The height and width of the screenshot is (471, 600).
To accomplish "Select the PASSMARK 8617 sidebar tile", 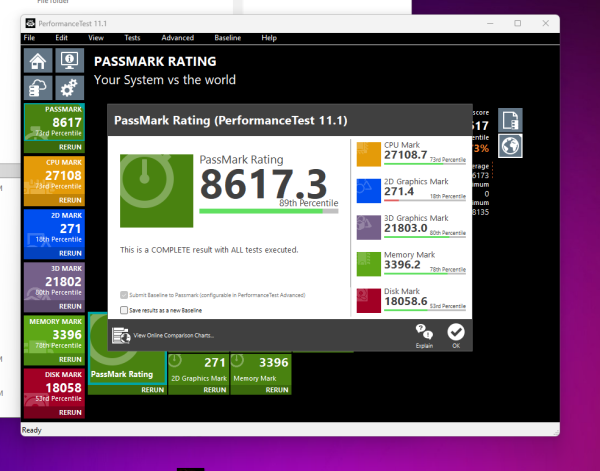I will 54,123.
